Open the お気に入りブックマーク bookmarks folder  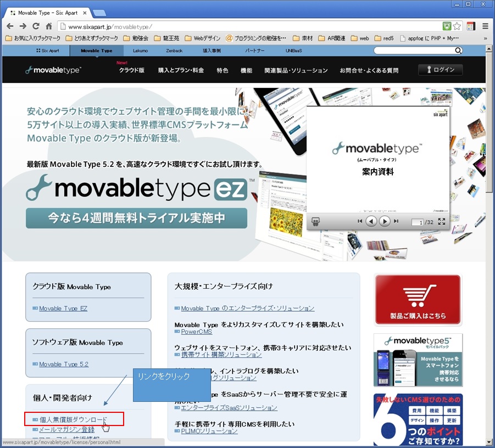[33, 38]
